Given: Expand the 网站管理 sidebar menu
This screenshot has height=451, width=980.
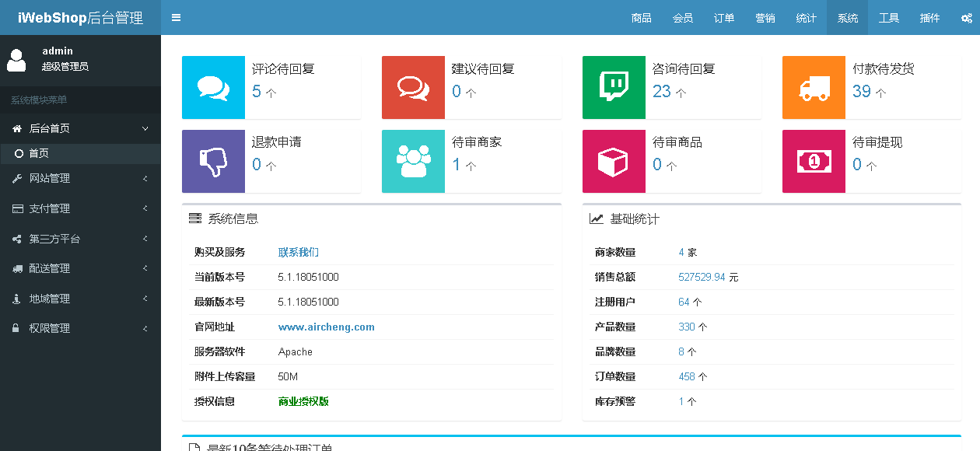Looking at the screenshot, I should [80, 179].
